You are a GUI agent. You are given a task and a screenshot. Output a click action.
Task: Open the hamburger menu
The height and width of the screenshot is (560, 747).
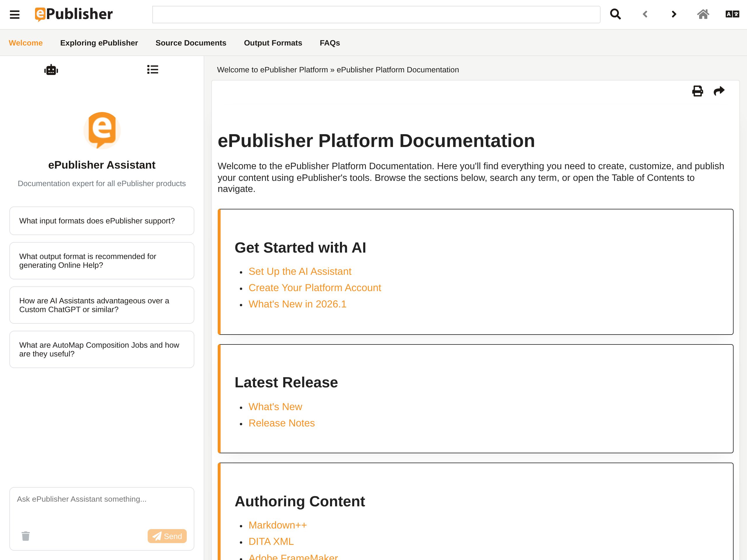[15, 15]
